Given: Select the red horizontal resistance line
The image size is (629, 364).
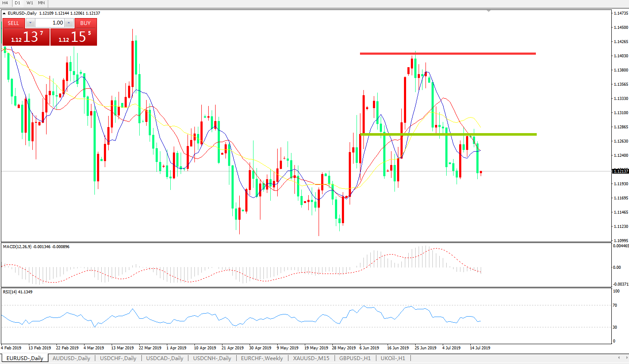Looking at the screenshot, I should click(447, 54).
